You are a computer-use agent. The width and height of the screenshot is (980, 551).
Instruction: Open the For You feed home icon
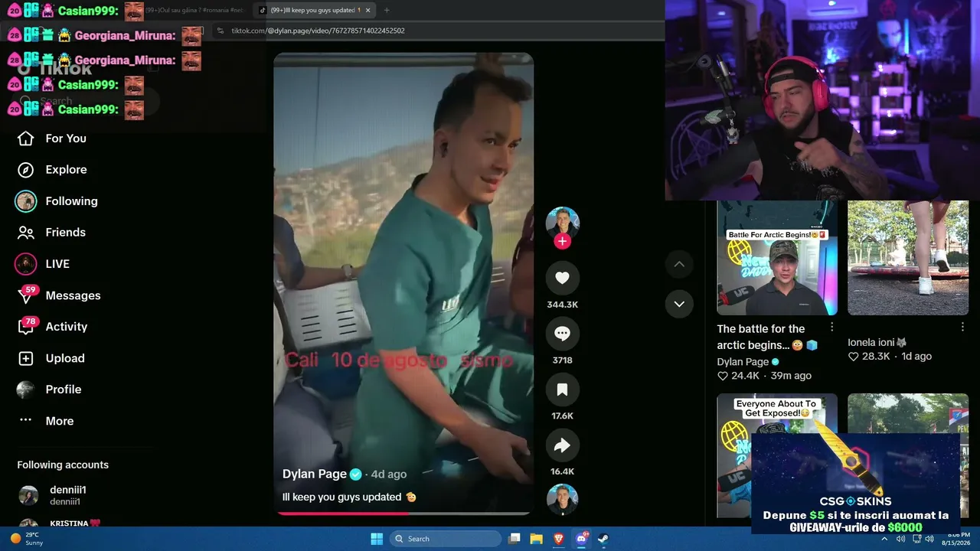26,139
